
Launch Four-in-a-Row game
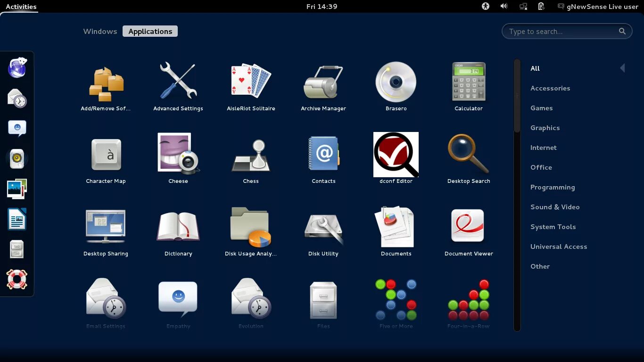click(x=469, y=304)
